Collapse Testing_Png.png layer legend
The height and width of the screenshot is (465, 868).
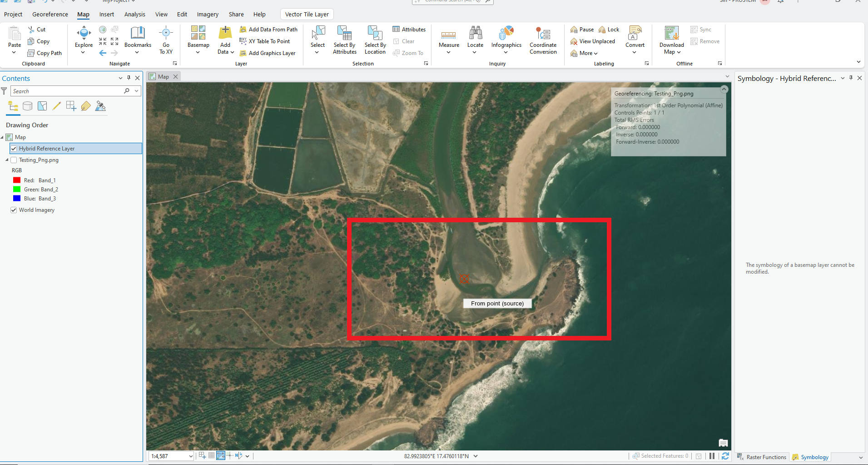click(7, 160)
